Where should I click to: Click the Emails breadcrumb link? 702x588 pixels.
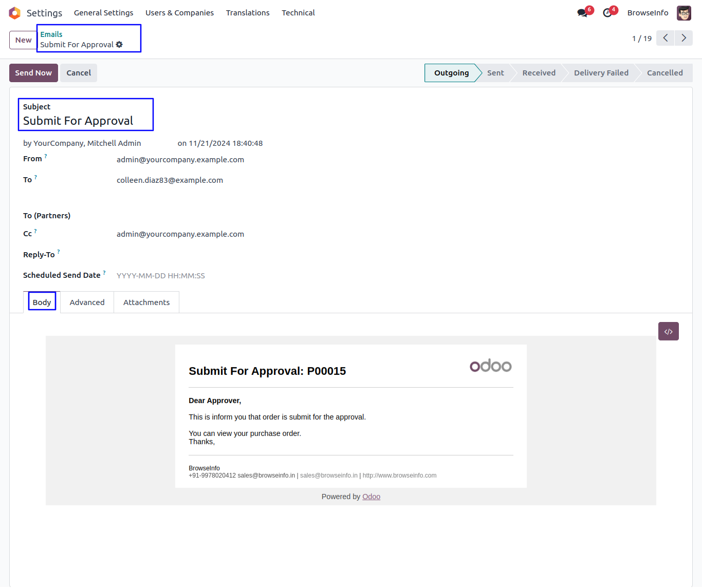(x=51, y=34)
